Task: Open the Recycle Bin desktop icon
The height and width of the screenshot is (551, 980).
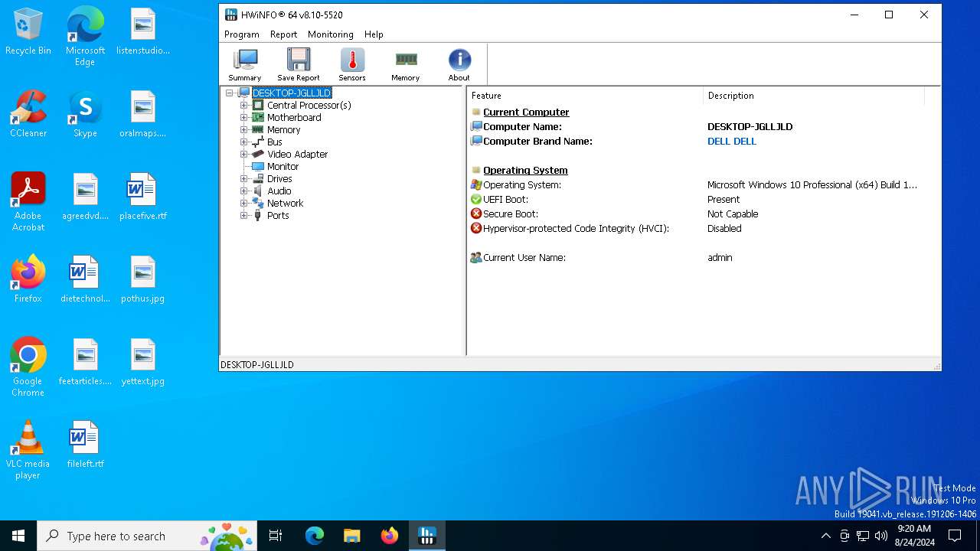Action: (x=28, y=32)
